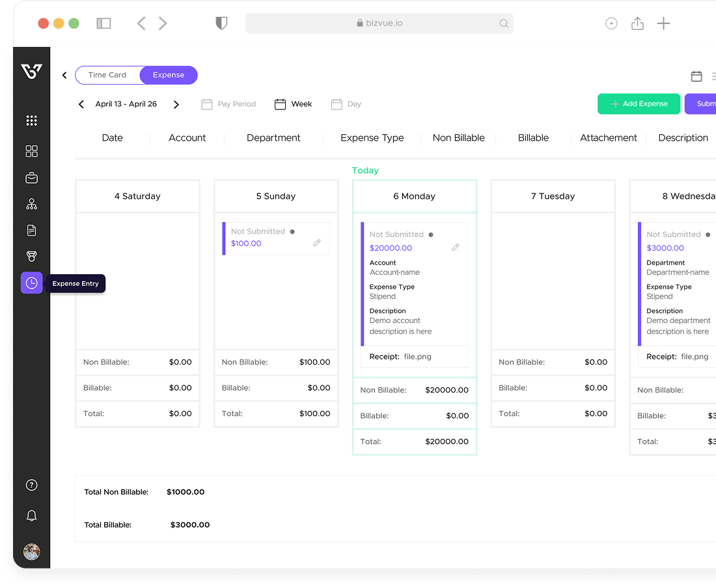Screen dimensions: 716x588
Task: Open the organization hierarchy icon
Action: [31, 204]
